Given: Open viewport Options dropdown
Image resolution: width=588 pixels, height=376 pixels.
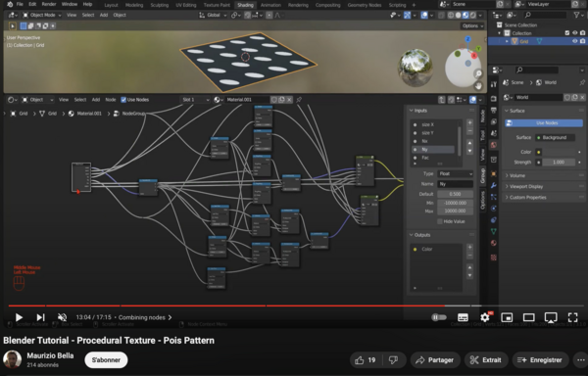Looking at the screenshot, I should pyautogui.click(x=472, y=25).
